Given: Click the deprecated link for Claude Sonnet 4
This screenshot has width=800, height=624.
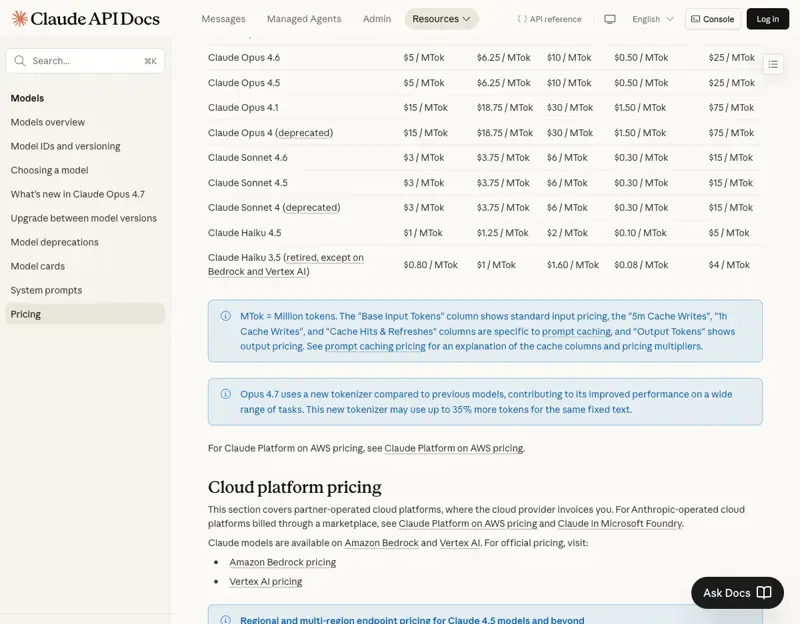Looking at the screenshot, I should point(311,208).
